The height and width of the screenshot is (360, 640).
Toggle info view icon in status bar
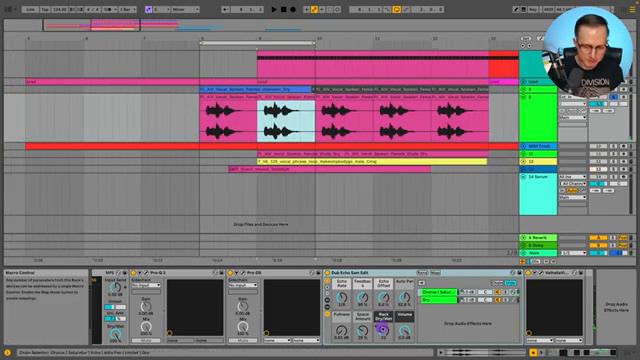click(7, 352)
